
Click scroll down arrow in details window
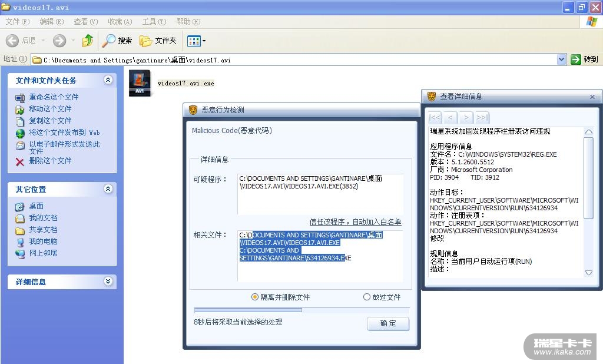click(x=588, y=273)
